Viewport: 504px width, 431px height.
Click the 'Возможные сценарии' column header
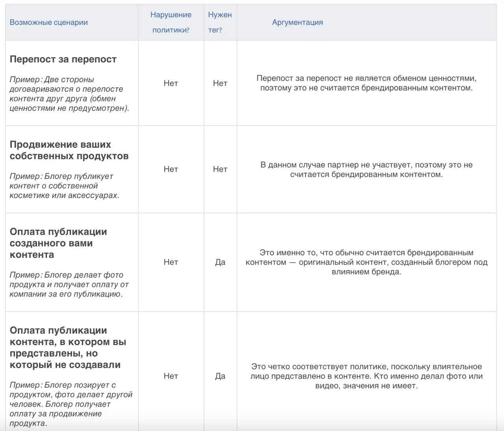pos(49,22)
